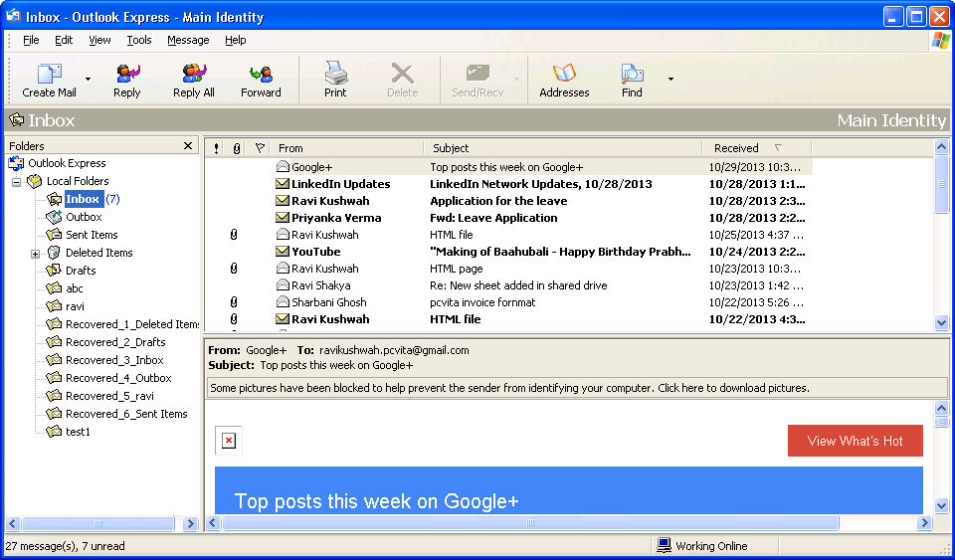Viewport: 955px width, 560px height.
Task: Open the Tools menu
Action: pos(139,40)
